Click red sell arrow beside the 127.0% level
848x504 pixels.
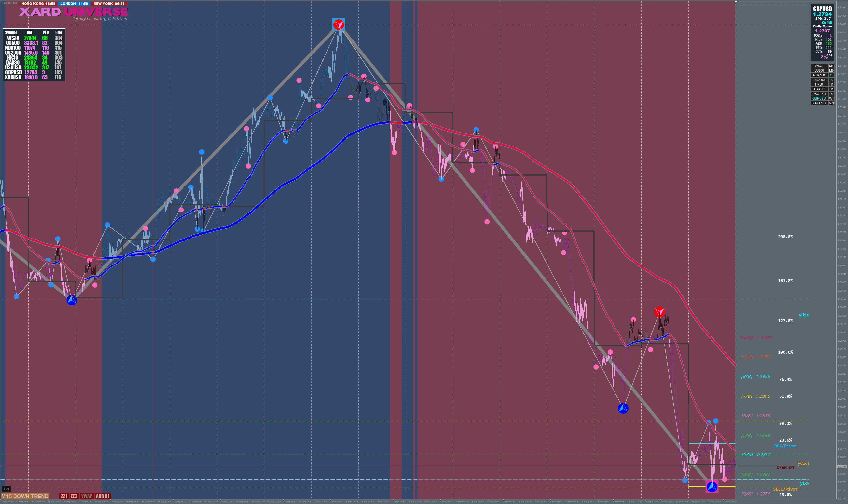pyautogui.click(x=659, y=312)
